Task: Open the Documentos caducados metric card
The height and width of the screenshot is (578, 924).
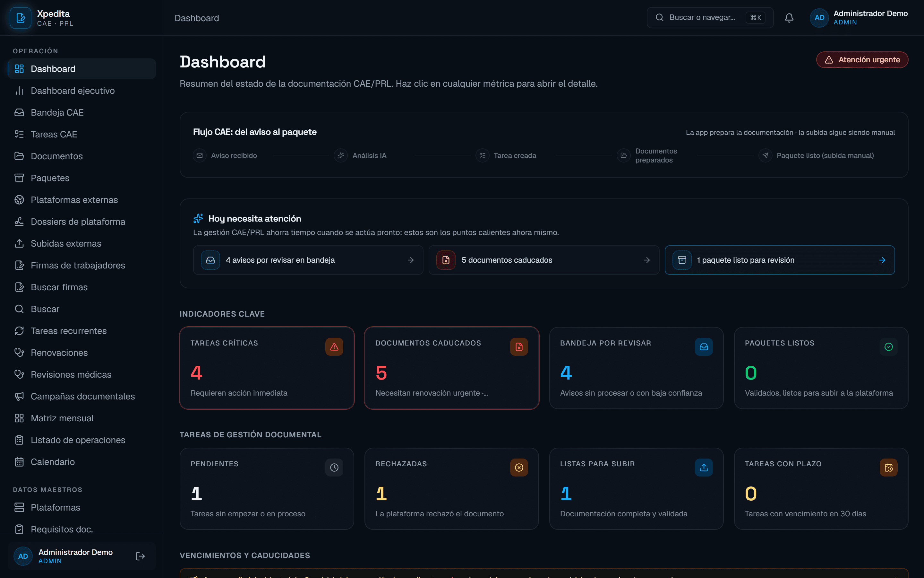Action: (x=452, y=368)
